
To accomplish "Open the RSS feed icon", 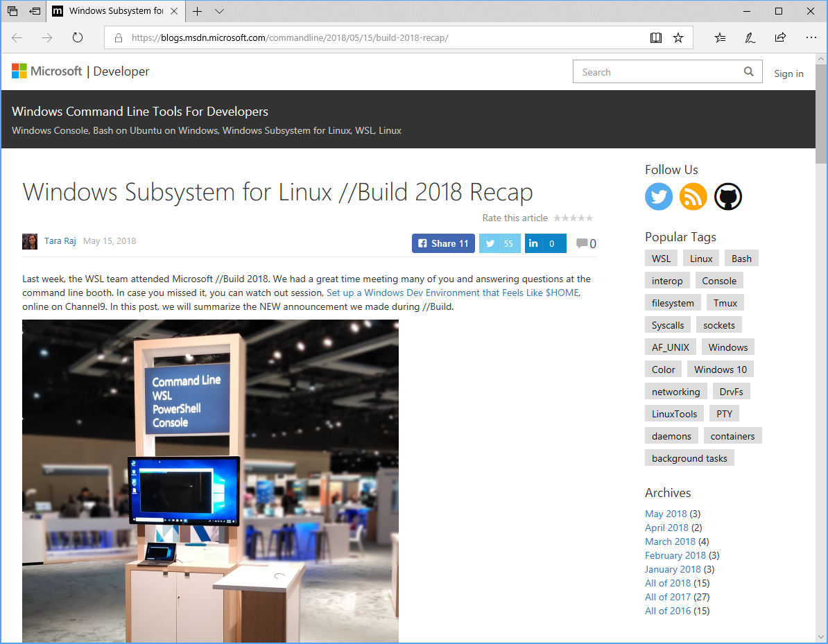I will coord(693,196).
